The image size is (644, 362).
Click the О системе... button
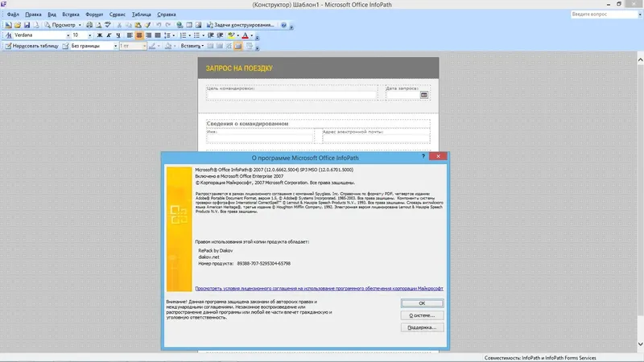tap(422, 315)
